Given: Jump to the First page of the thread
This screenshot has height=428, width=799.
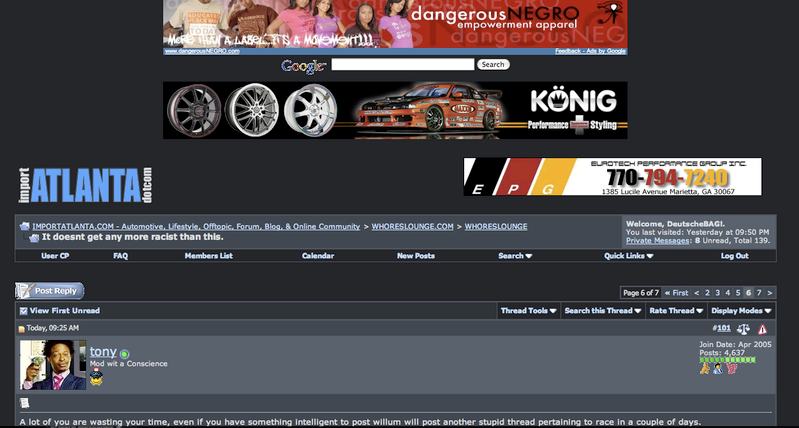Looking at the screenshot, I should [676, 293].
